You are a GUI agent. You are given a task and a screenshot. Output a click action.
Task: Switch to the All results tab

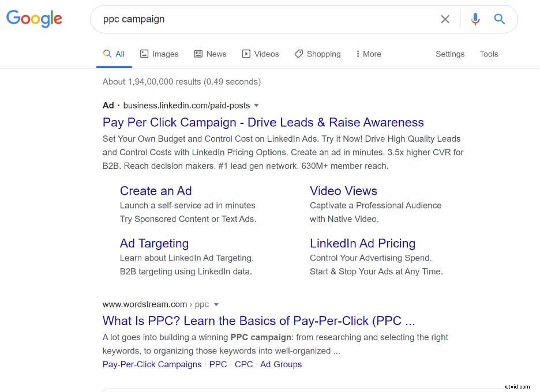(x=114, y=54)
